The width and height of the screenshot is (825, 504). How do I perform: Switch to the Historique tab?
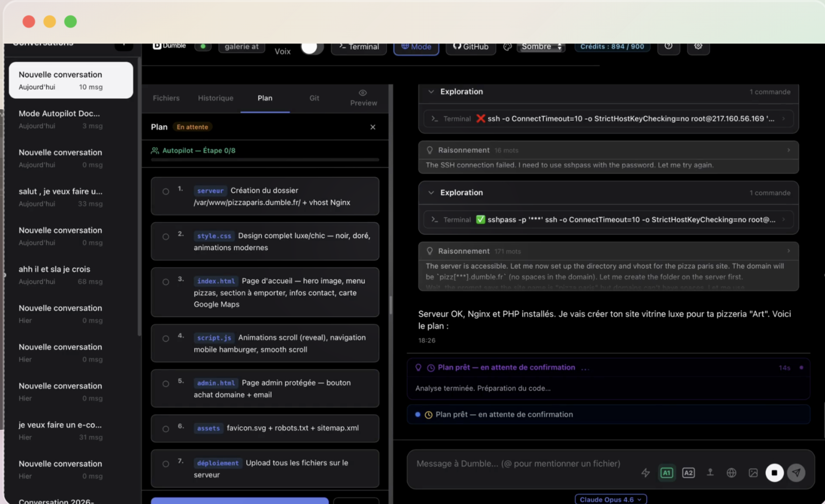coord(215,98)
